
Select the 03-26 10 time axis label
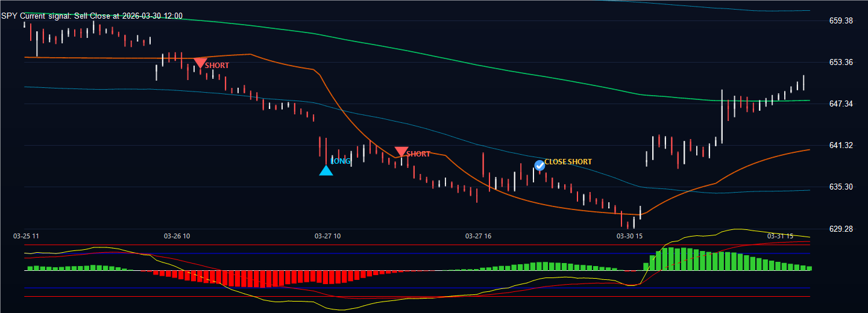point(177,237)
